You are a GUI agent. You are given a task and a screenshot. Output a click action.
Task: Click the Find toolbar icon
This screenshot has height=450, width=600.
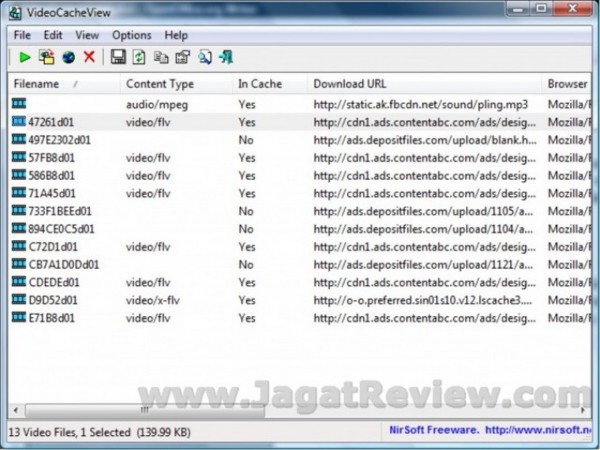pyautogui.click(x=205, y=57)
